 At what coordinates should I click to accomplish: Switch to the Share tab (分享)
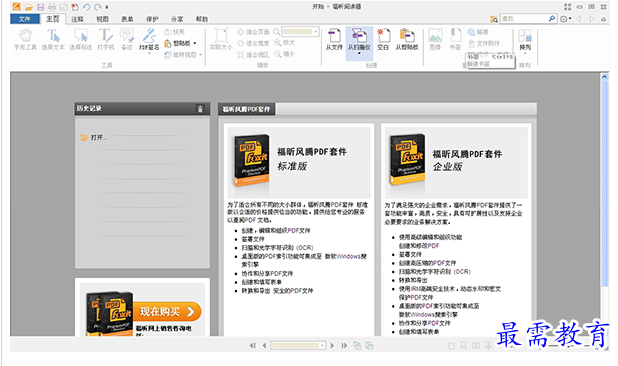click(x=177, y=19)
